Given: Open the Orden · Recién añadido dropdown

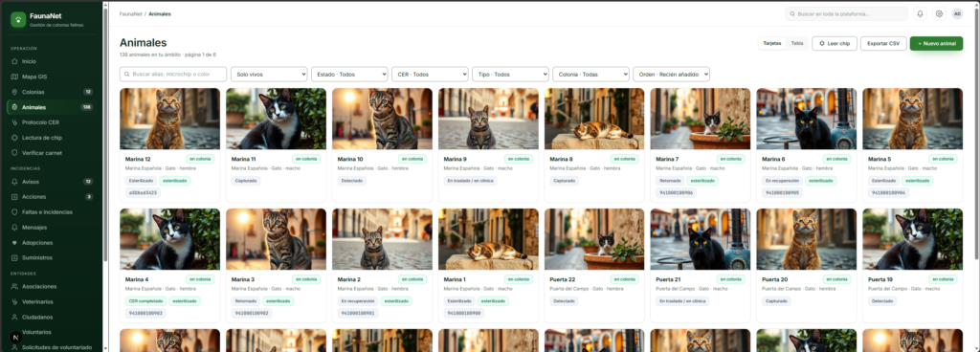Looking at the screenshot, I should [671, 74].
